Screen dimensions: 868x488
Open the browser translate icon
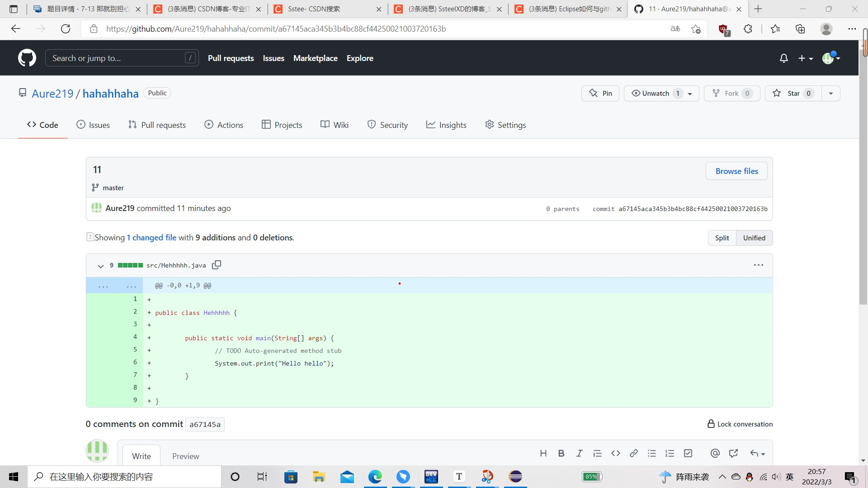click(675, 29)
